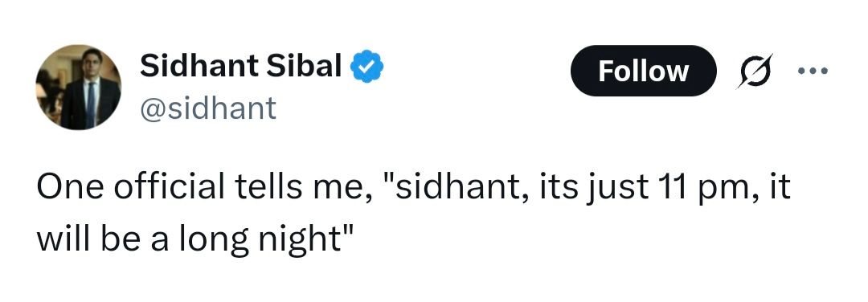Ask Grok to explain this post
This screenshot has width=868, height=302.
(x=753, y=71)
